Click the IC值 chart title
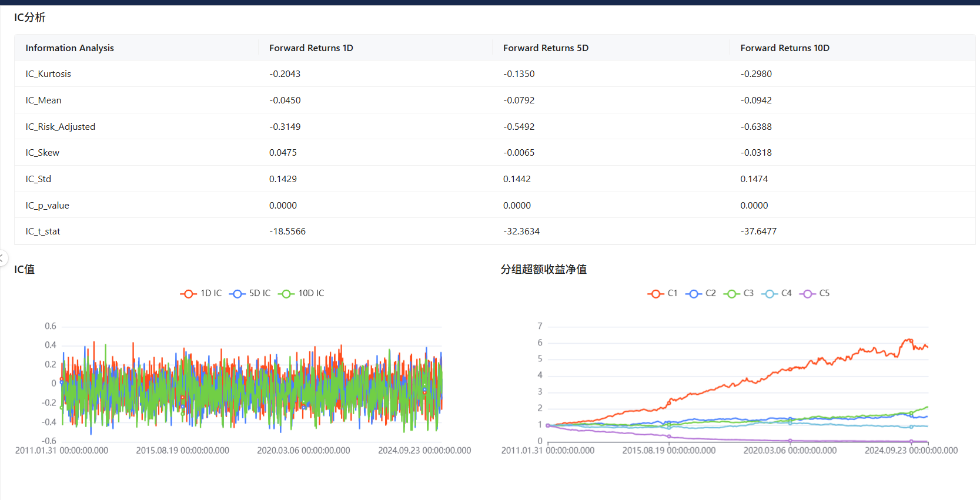Screen dimensions: 980x500 (x=24, y=270)
